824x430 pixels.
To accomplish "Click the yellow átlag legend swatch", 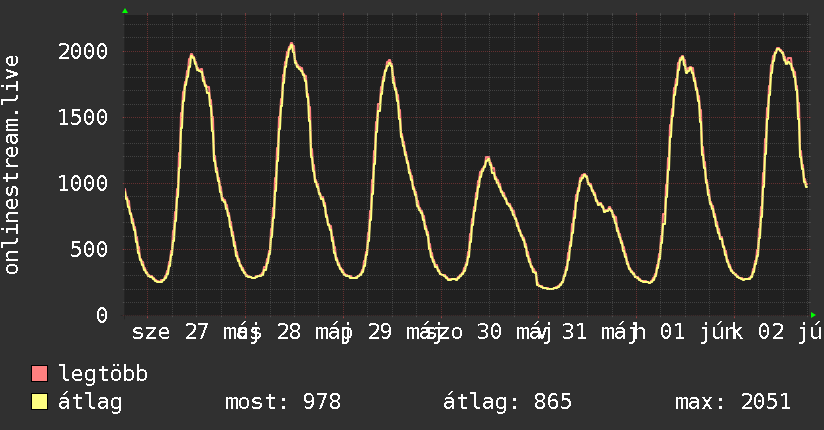I will pyautogui.click(x=39, y=402).
